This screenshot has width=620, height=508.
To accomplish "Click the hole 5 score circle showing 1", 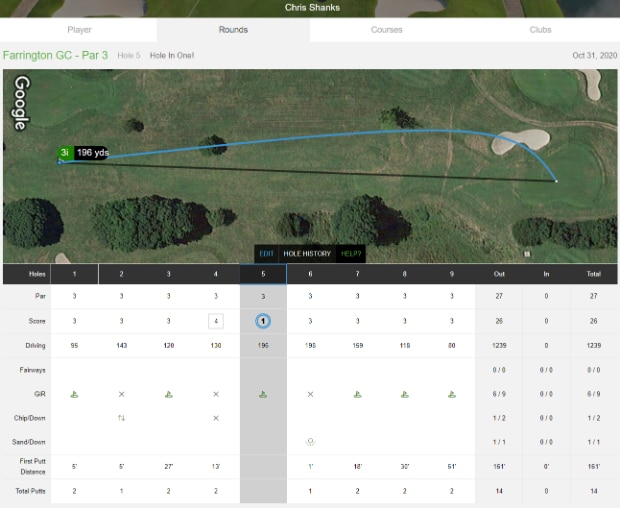I will click(263, 321).
